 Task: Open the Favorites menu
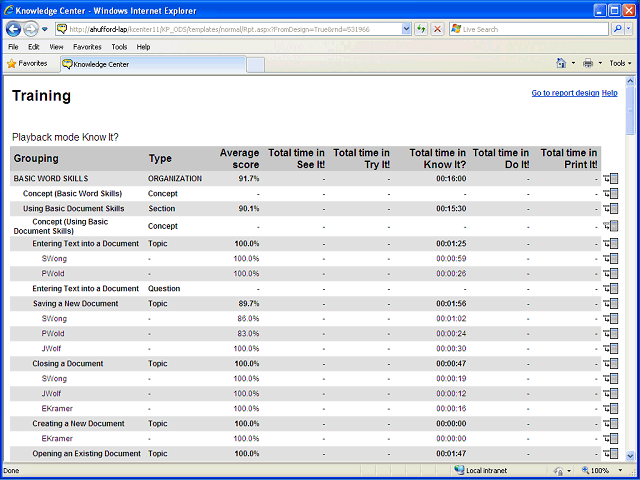coord(87,47)
